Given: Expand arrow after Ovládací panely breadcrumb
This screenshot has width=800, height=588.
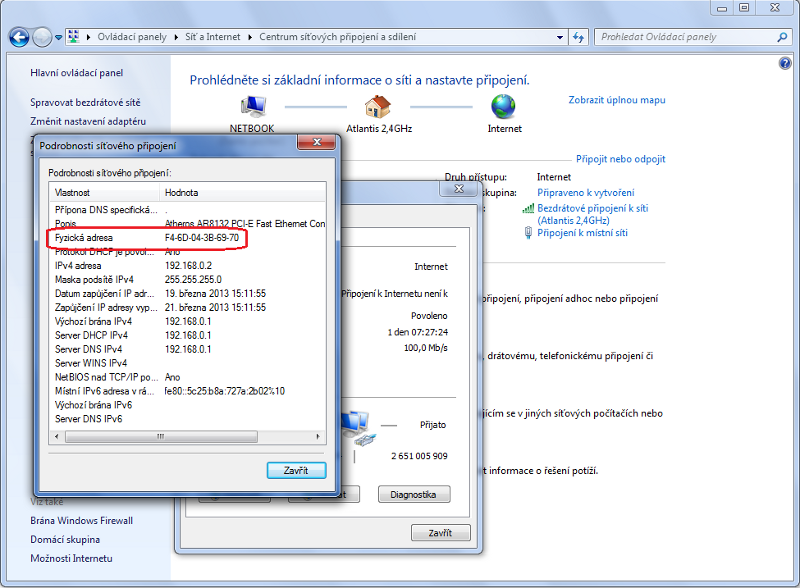Looking at the screenshot, I should pos(176,37).
